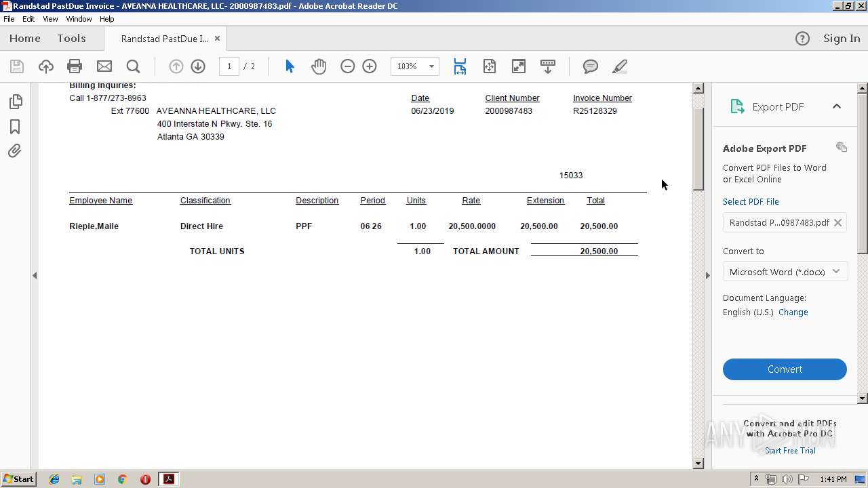Select the Highlighter pen tool
Image resolution: width=868 pixels, height=488 pixels.
(x=619, y=66)
